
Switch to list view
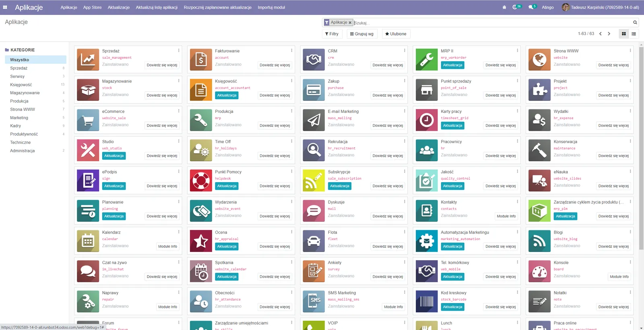(x=634, y=34)
